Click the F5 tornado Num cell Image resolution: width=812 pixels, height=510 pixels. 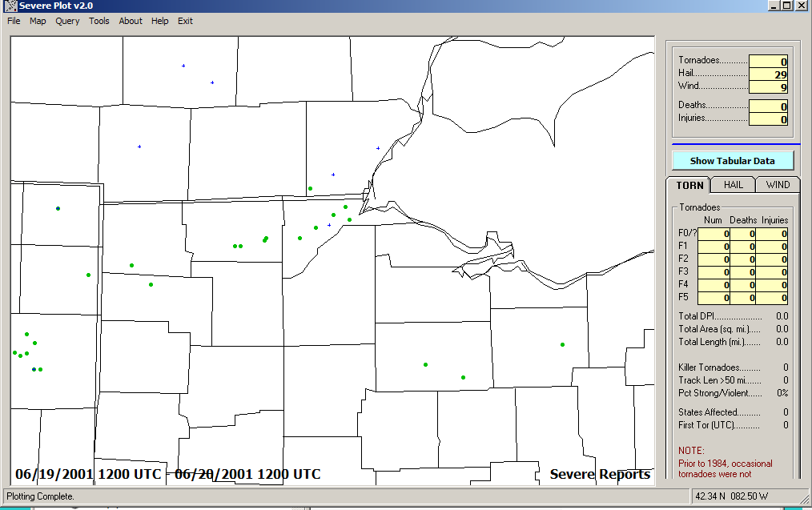coord(713,298)
